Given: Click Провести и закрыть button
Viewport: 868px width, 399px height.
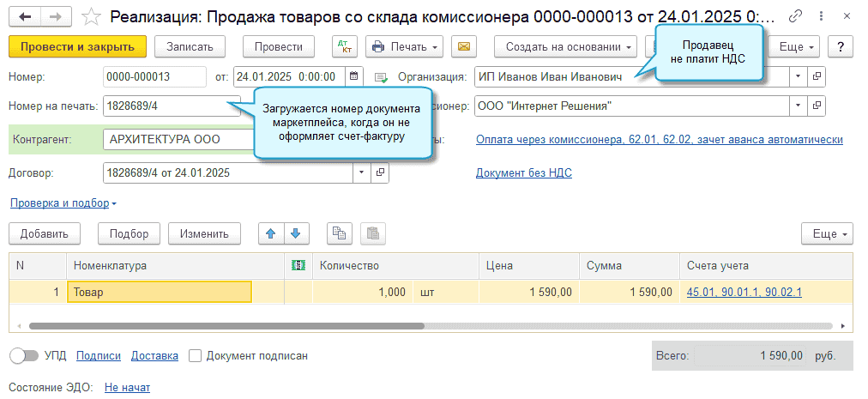Looking at the screenshot, I should click(77, 46).
